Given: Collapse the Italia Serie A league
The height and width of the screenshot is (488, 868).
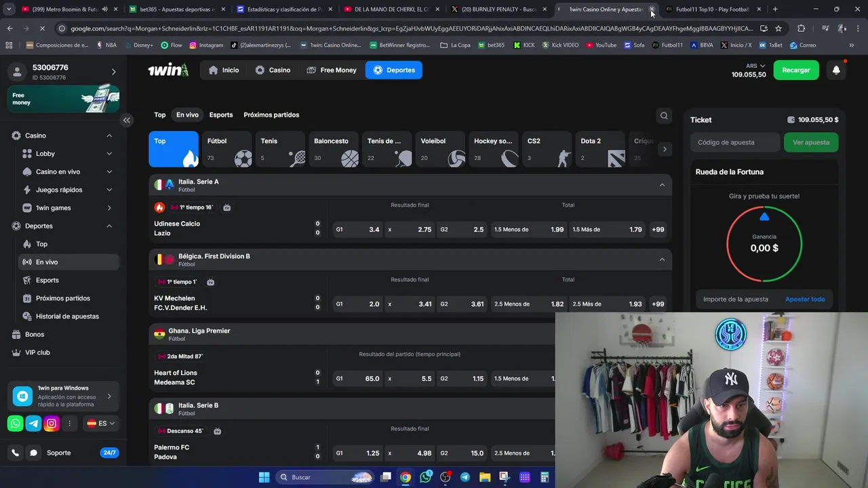Looking at the screenshot, I should point(662,185).
